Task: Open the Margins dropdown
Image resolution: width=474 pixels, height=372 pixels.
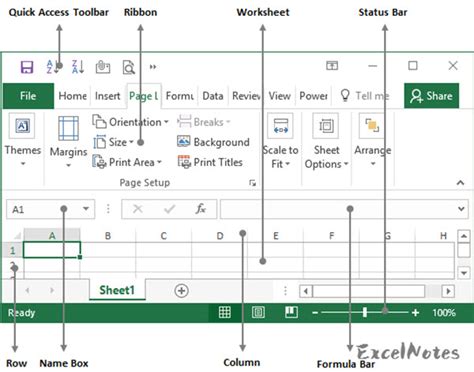Action: (x=68, y=141)
